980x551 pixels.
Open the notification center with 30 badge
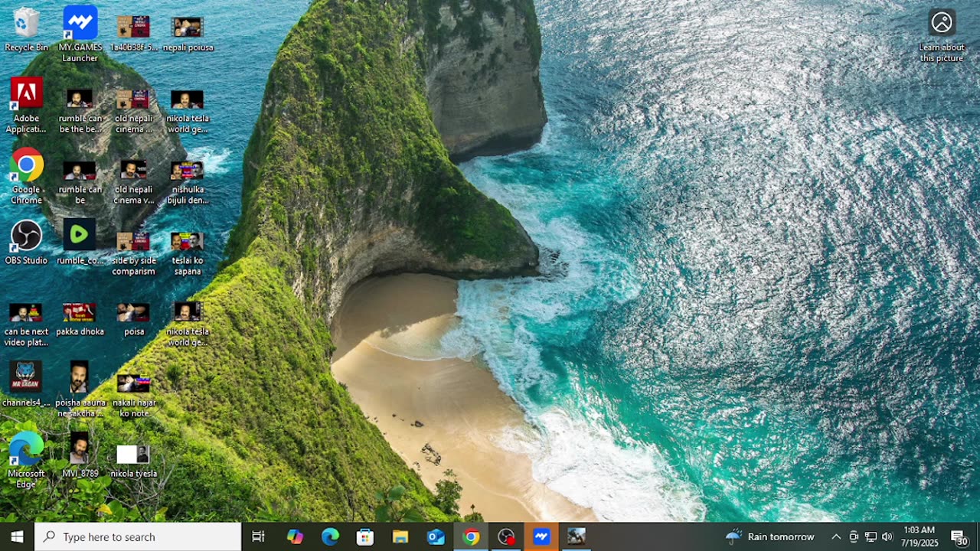(959, 536)
